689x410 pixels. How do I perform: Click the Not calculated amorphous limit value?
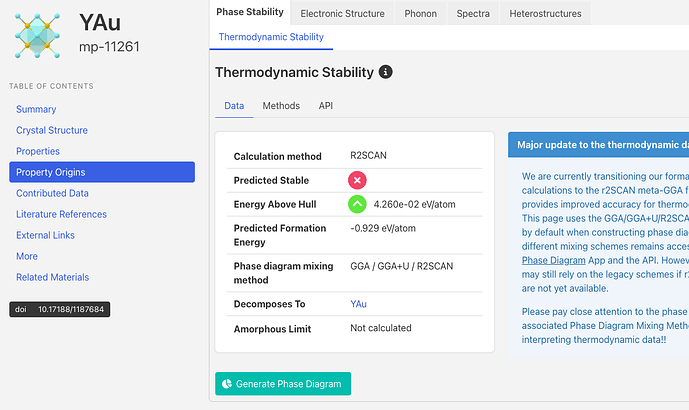tap(381, 328)
